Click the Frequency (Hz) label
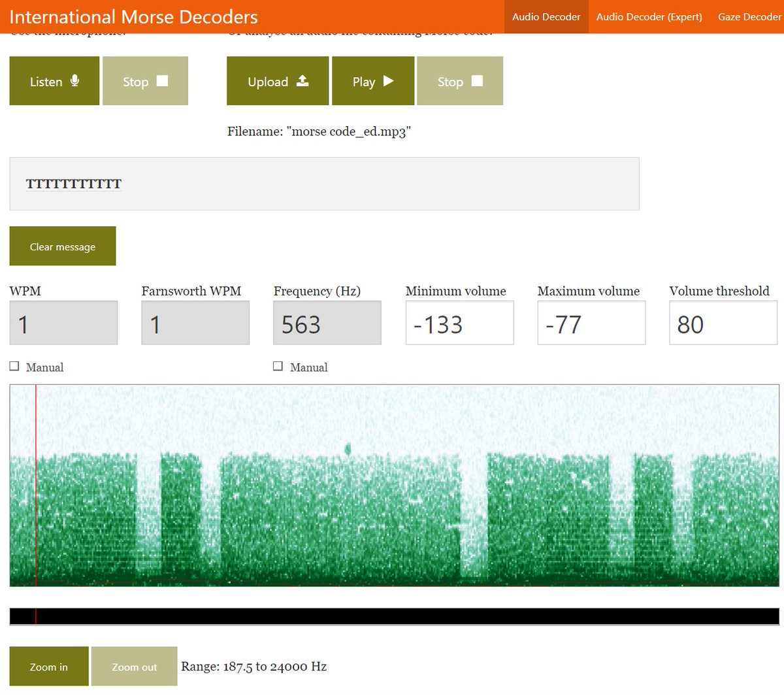The image size is (784, 696). point(317,291)
